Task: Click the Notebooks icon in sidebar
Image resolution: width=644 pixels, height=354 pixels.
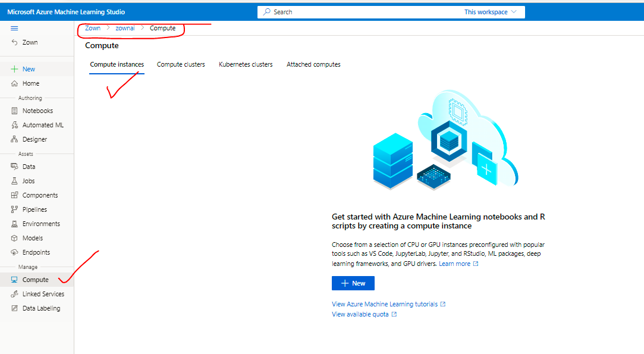Action: [x=14, y=111]
